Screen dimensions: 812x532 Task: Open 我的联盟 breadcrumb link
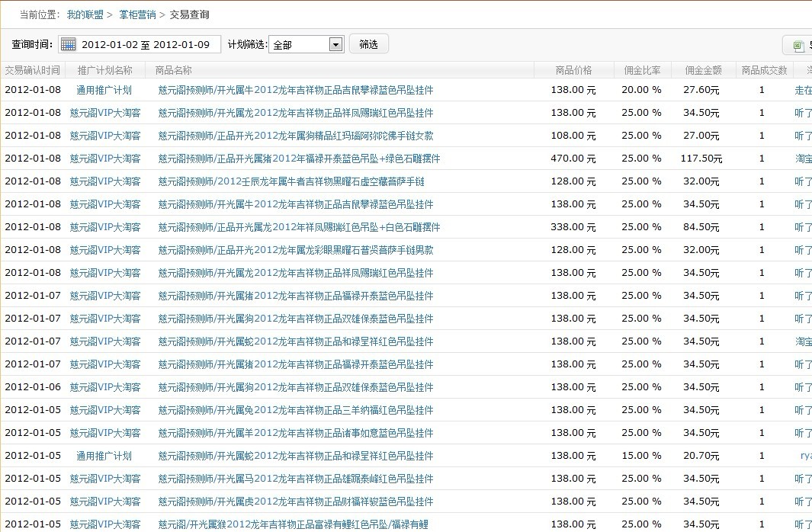(x=85, y=14)
